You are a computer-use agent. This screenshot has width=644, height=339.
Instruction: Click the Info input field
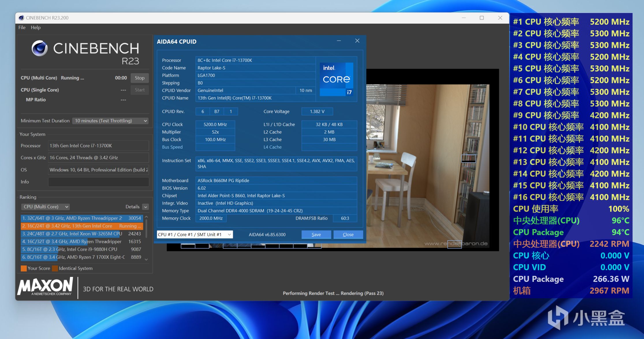[98, 182]
